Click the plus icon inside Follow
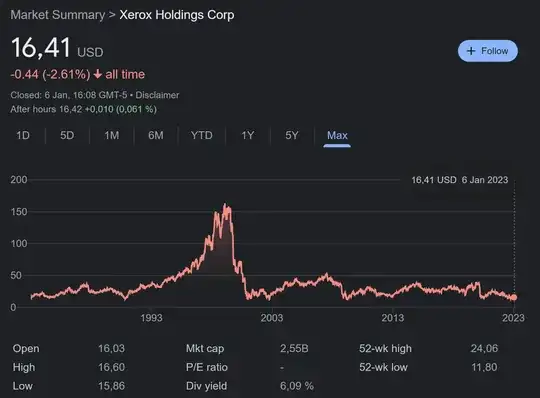Image resolution: width=540 pixels, height=398 pixels. [470, 51]
